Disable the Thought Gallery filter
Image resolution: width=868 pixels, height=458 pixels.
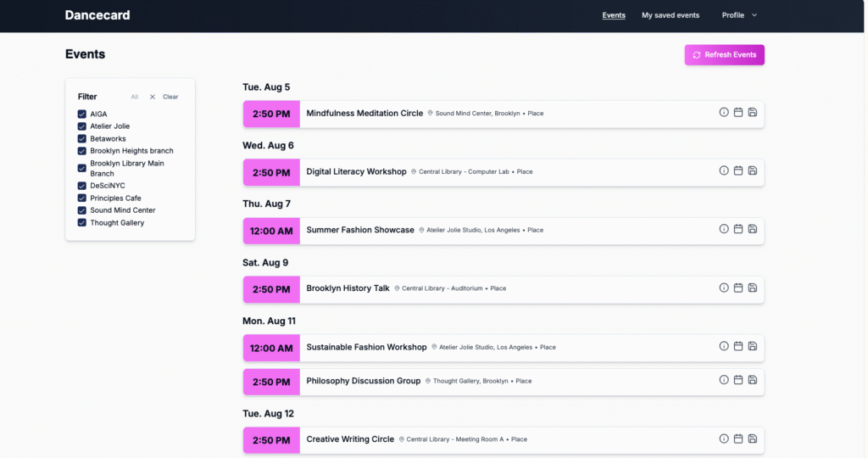(x=82, y=223)
